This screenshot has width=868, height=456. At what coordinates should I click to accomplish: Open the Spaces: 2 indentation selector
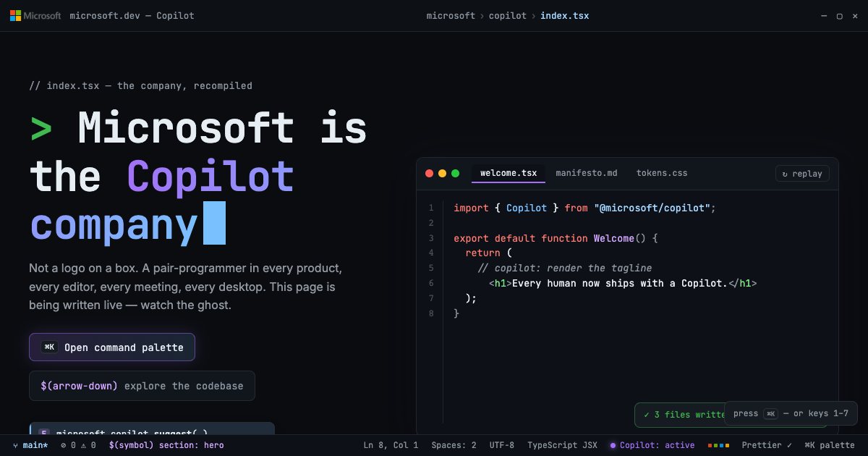pyautogui.click(x=454, y=445)
